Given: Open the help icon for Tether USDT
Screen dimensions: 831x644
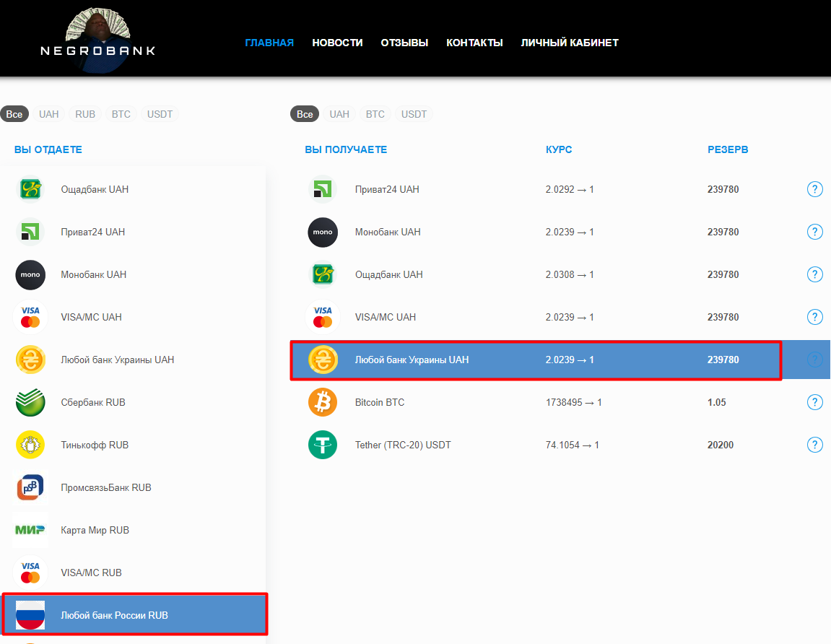Looking at the screenshot, I should click(814, 445).
